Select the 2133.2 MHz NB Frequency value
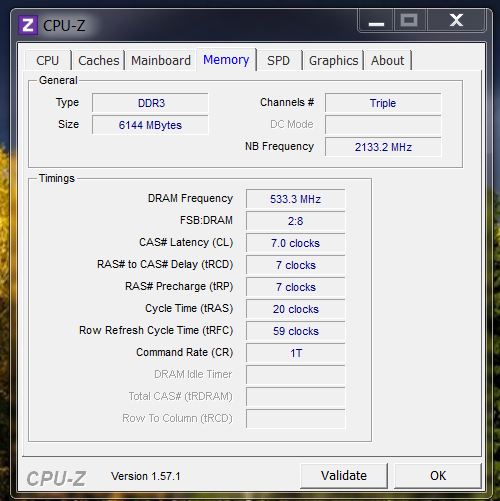The width and height of the screenshot is (500, 501). pyautogui.click(x=383, y=147)
